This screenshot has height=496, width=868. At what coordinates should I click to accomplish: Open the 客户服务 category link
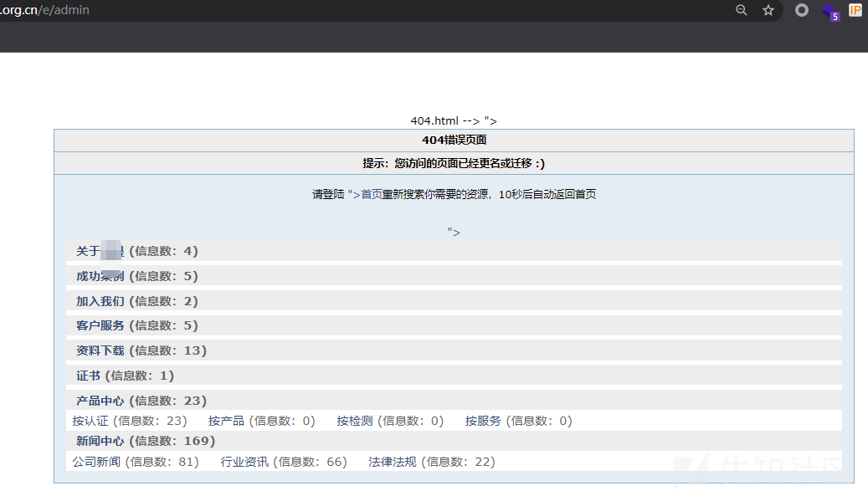[x=100, y=325]
